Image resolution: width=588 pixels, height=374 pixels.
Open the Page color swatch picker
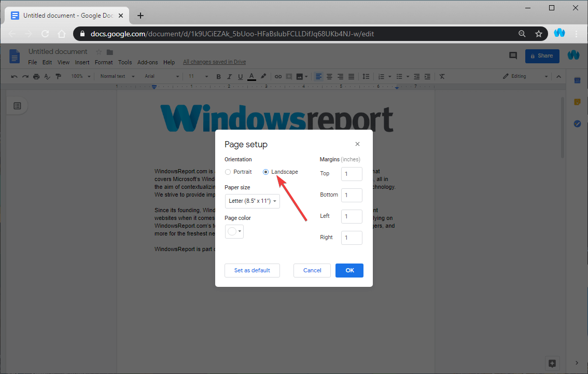click(x=234, y=232)
